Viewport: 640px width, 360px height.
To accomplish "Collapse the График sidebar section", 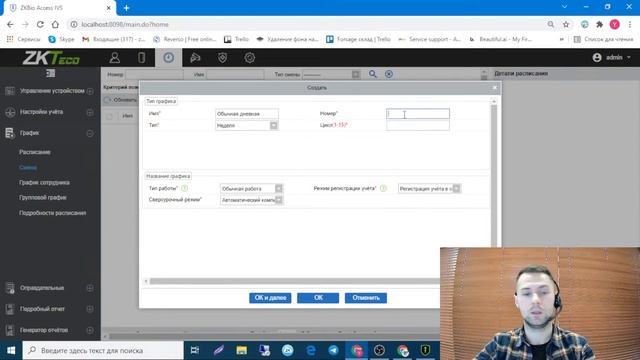I will tap(90, 133).
